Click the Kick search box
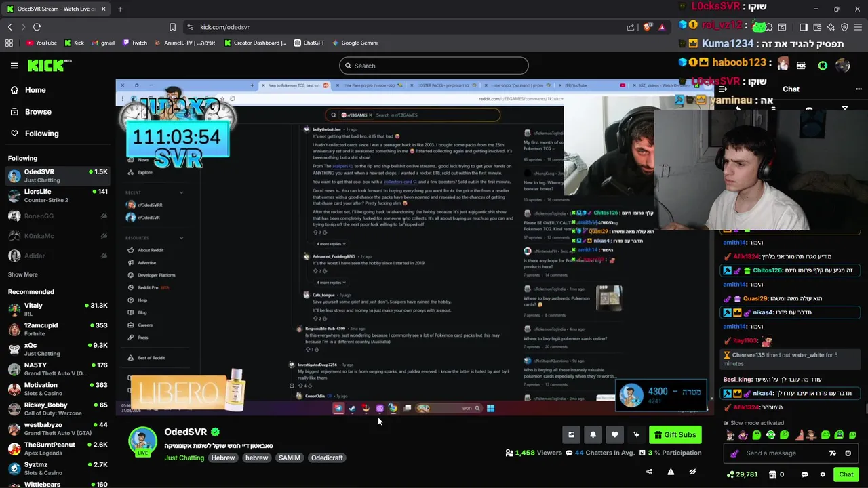868x488 pixels. (434, 66)
